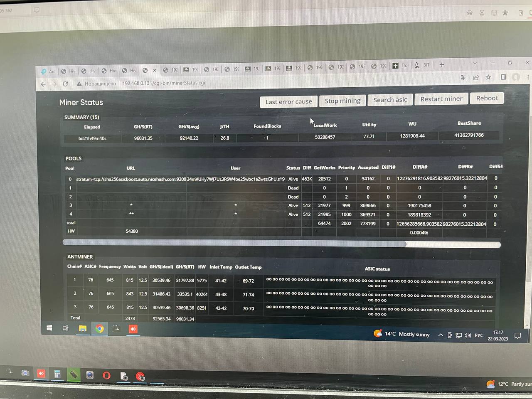Click the Search asic button
Viewport: 532px width, 399px height.
390,100
